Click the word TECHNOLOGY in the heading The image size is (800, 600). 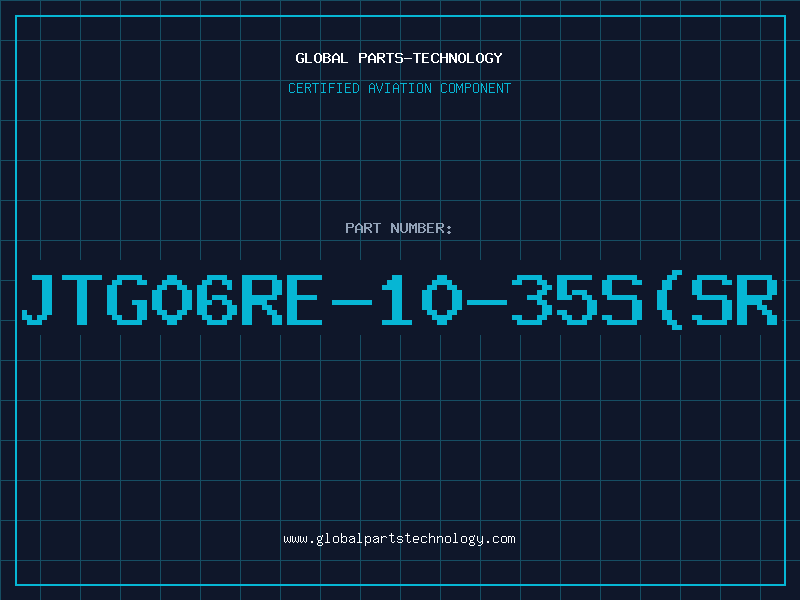[x=458, y=58]
